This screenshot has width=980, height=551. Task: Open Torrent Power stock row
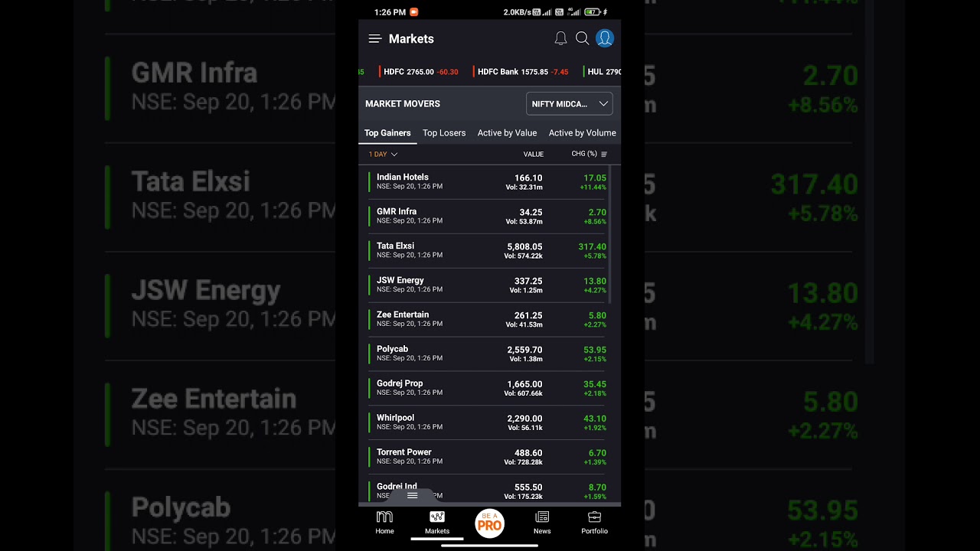488,458
